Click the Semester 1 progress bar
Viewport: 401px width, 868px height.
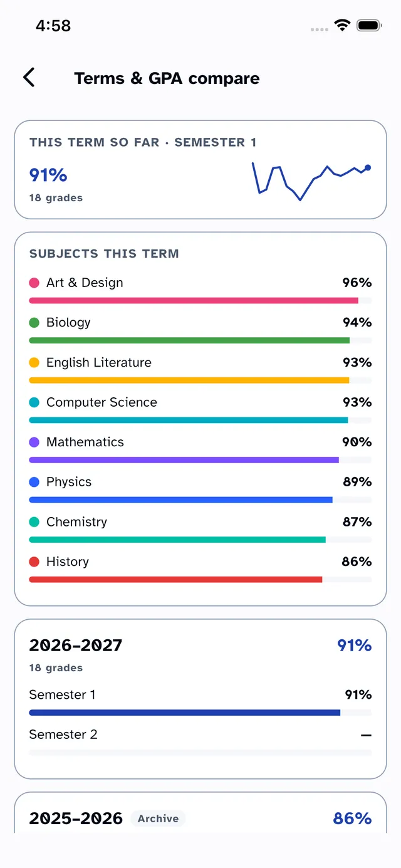pos(200,713)
